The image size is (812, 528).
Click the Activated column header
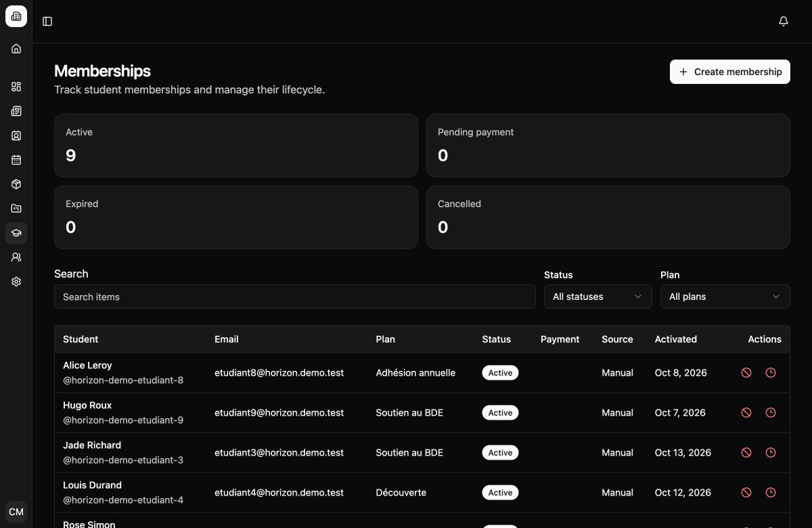(x=676, y=339)
